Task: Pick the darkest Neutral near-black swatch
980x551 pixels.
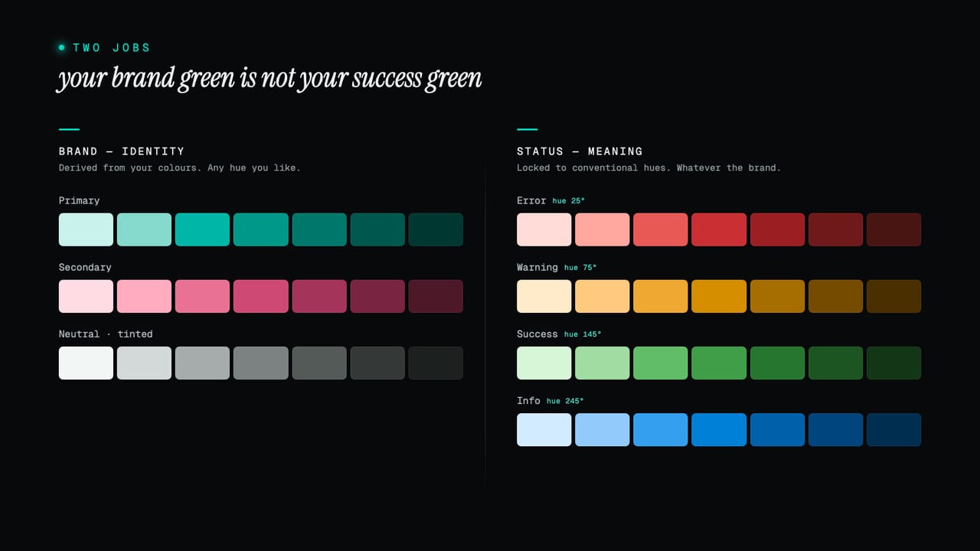Action: (x=436, y=363)
